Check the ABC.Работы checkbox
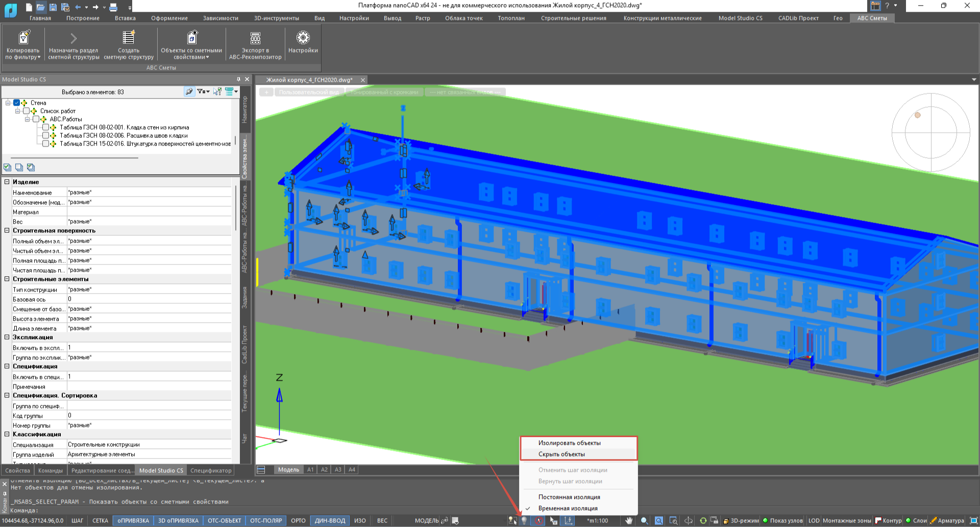This screenshot has height=527, width=980. (36, 119)
